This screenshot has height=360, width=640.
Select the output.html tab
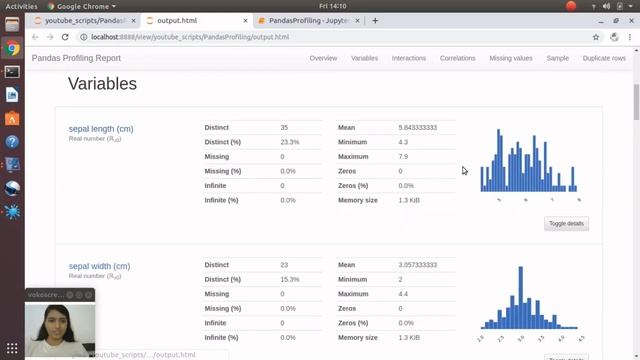[x=197, y=20]
